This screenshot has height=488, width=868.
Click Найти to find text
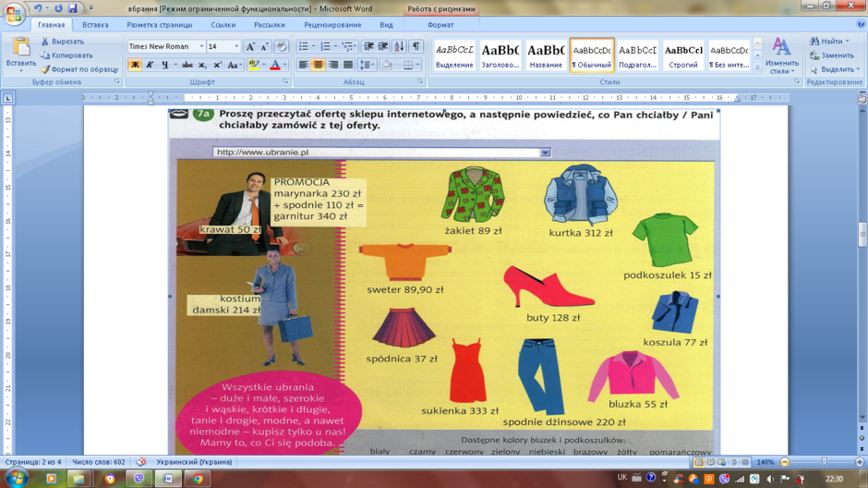coord(829,42)
